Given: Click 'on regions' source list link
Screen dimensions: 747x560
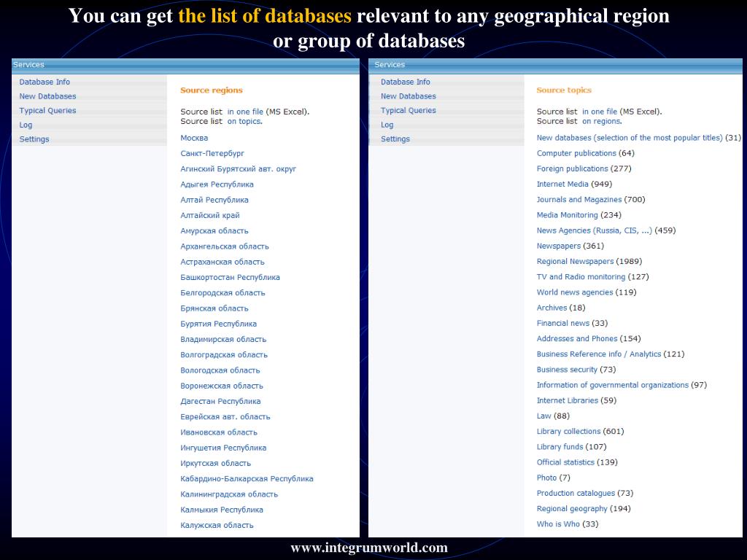Looking at the screenshot, I should click(601, 121).
